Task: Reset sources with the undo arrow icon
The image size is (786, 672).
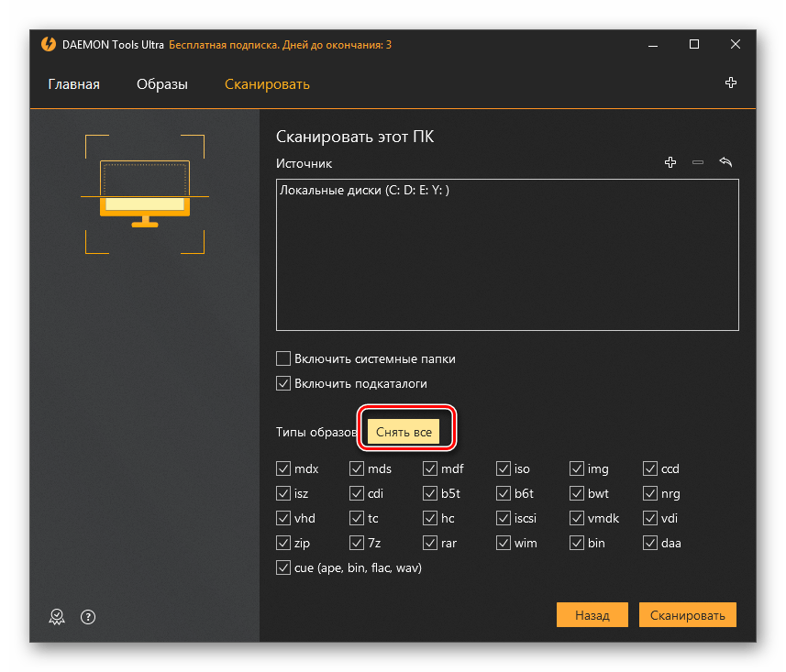Action: 725,162
